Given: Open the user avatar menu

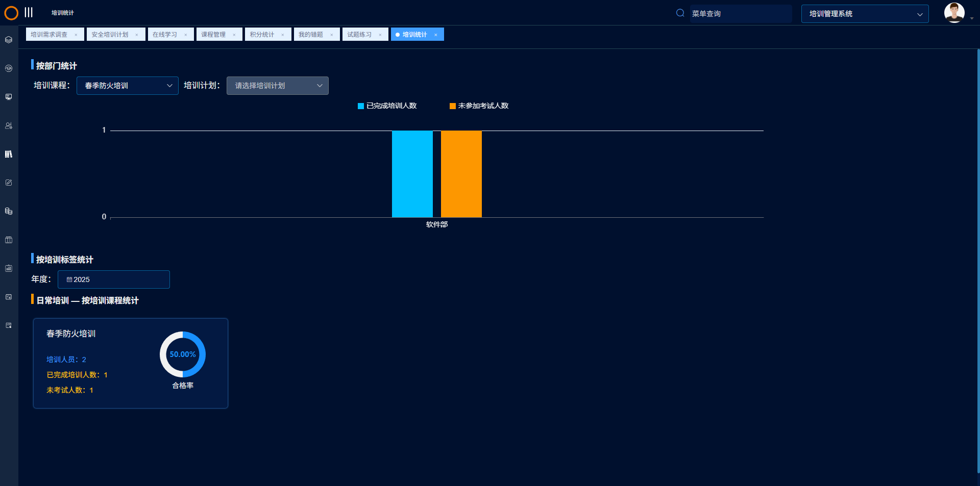Looking at the screenshot, I should click(x=954, y=13).
